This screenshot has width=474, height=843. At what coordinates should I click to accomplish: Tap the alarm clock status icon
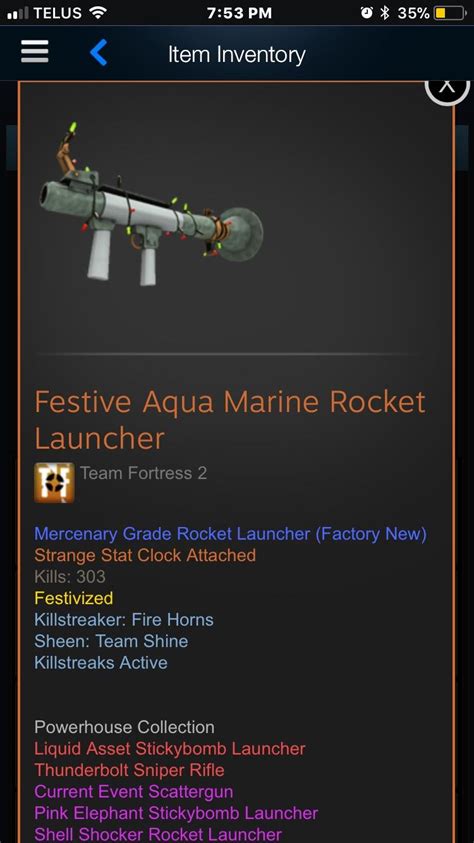point(367,13)
